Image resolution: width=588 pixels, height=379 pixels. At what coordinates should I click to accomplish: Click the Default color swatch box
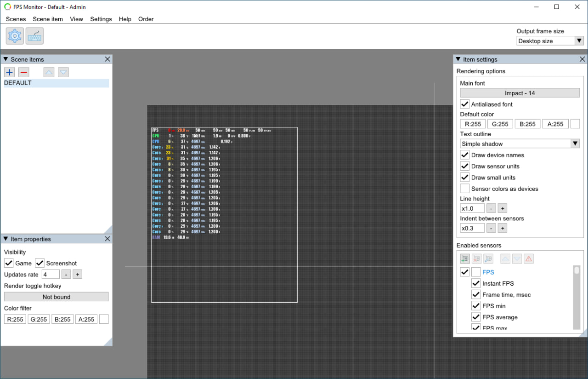tap(575, 124)
